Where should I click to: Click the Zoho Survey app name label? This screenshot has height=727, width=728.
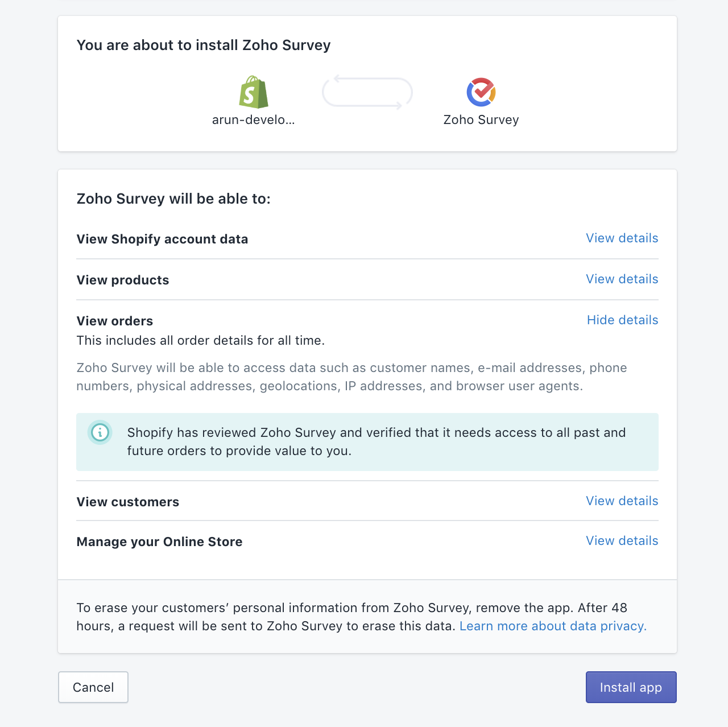tap(481, 120)
